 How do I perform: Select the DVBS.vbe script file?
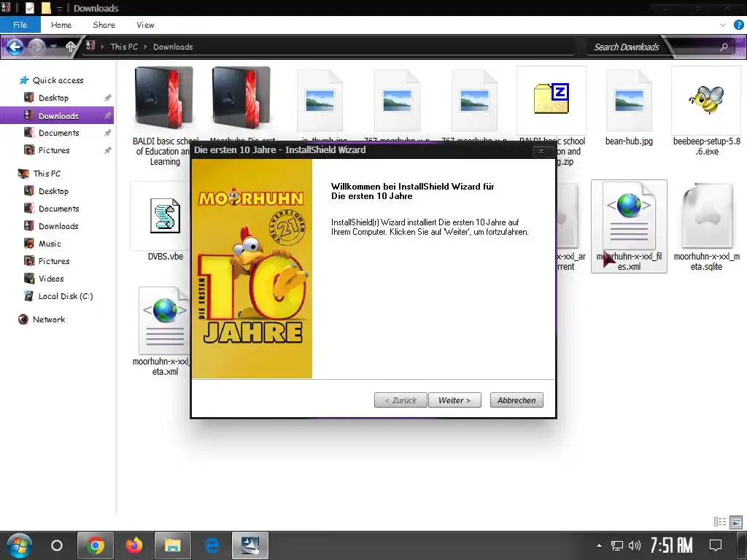point(165,216)
